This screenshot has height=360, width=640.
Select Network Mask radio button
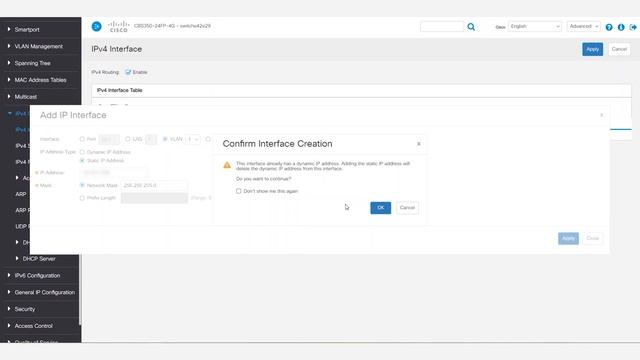pos(82,185)
